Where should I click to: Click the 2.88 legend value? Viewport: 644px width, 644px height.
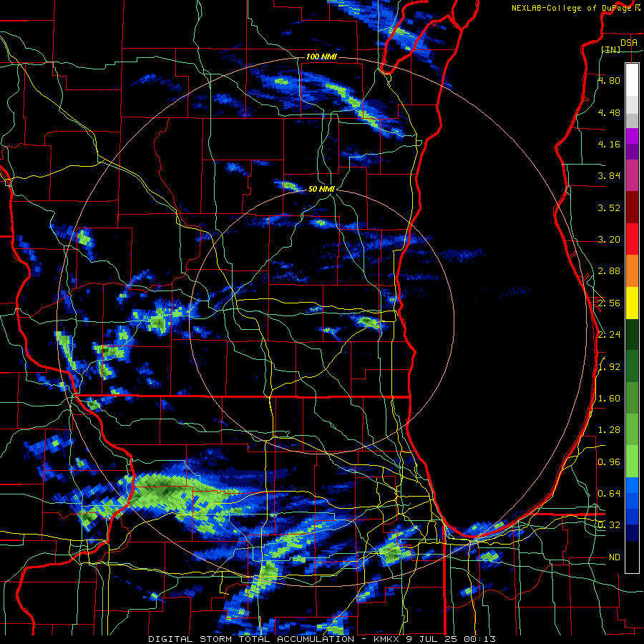609,271
